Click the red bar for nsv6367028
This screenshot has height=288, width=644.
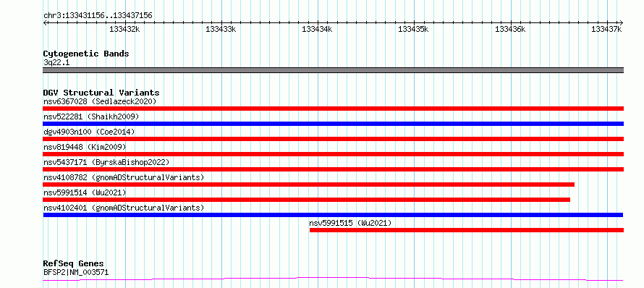pos(333,109)
